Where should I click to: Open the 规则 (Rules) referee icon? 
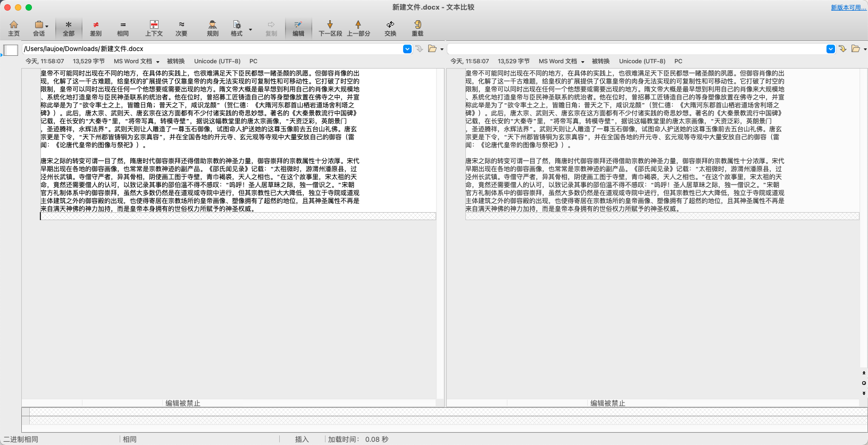pos(213,28)
